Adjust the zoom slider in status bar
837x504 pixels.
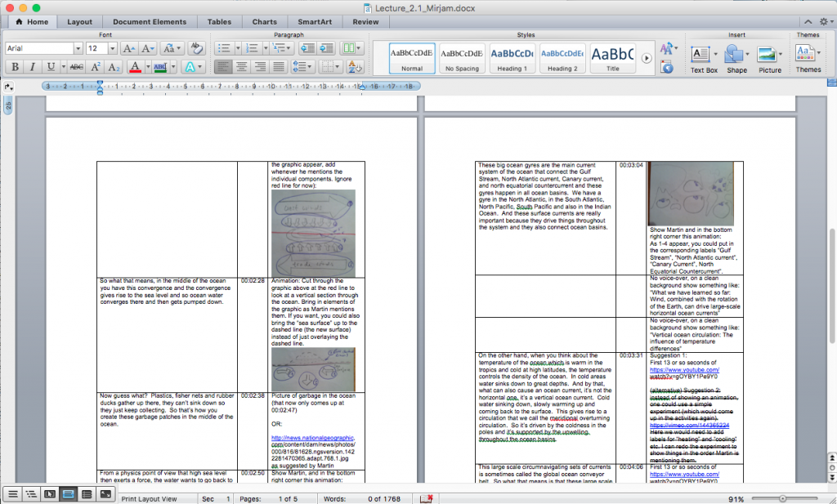click(x=782, y=497)
